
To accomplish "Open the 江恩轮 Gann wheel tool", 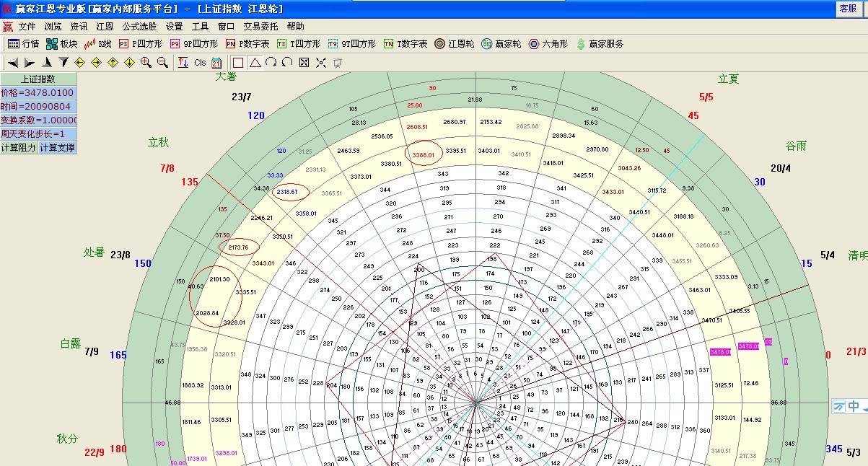I will 454,44.
